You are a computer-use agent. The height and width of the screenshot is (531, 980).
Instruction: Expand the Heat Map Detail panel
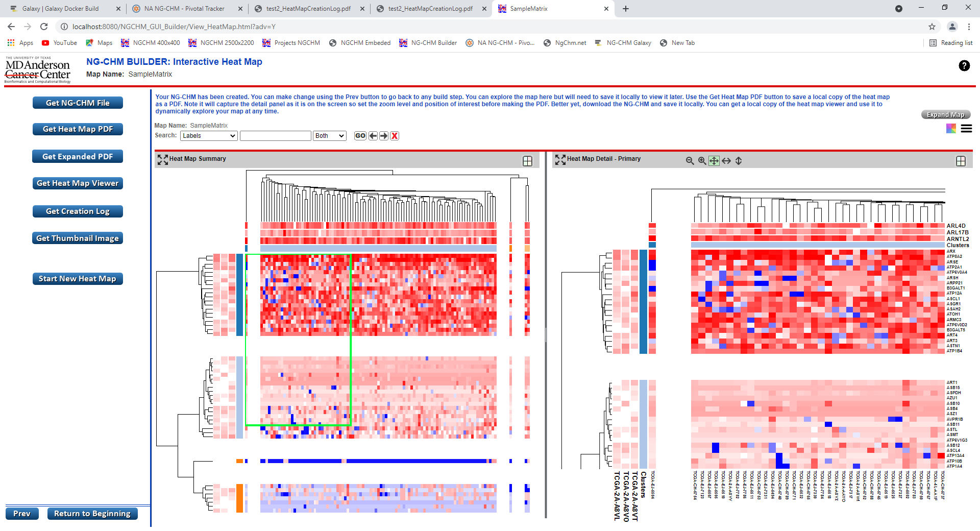(560, 160)
